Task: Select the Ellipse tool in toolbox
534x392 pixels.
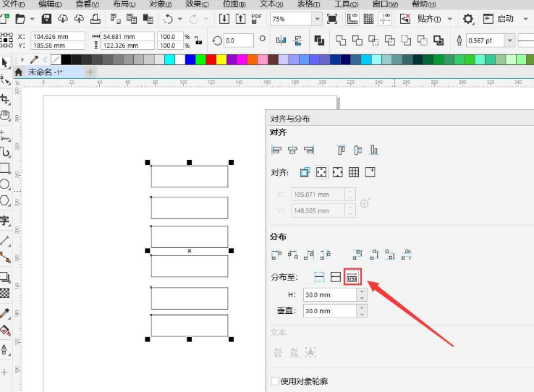Action: click(x=4, y=184)
